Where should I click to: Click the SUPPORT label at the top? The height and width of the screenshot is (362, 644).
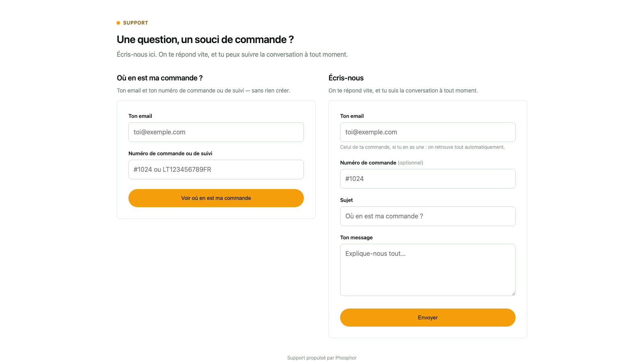coord(136,23)
